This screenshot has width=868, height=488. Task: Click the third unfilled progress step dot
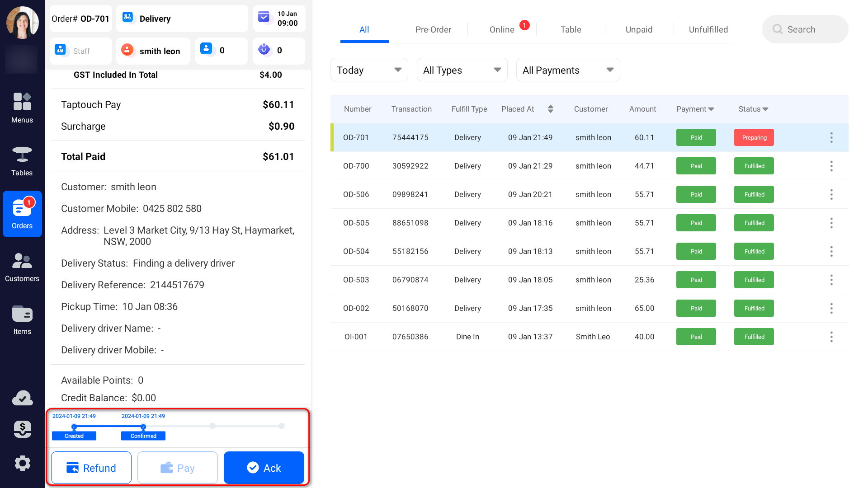(x=212, y=426)
